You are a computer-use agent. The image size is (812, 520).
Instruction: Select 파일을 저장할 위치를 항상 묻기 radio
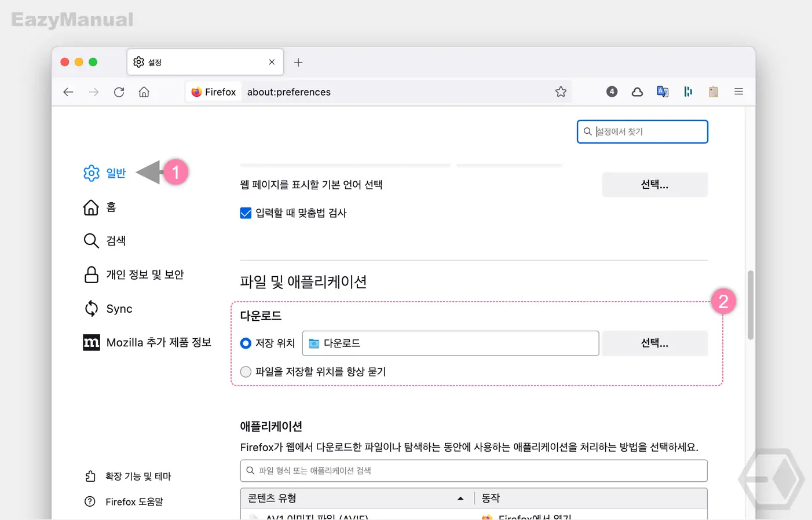pos(246,372)
